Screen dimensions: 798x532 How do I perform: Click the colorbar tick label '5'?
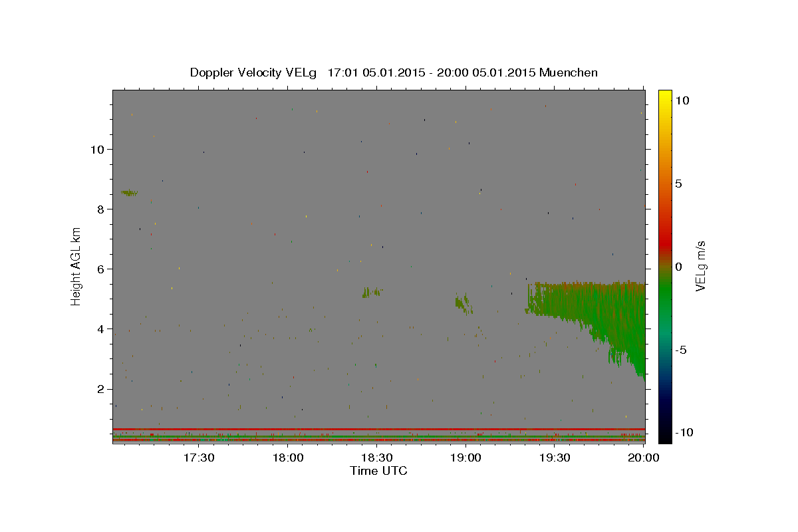(678, 184)
